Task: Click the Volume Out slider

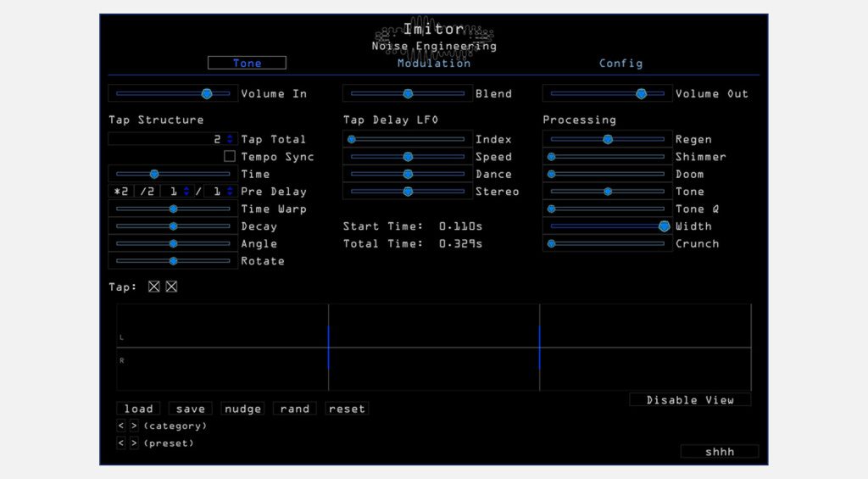Action: tap(607, 93)
